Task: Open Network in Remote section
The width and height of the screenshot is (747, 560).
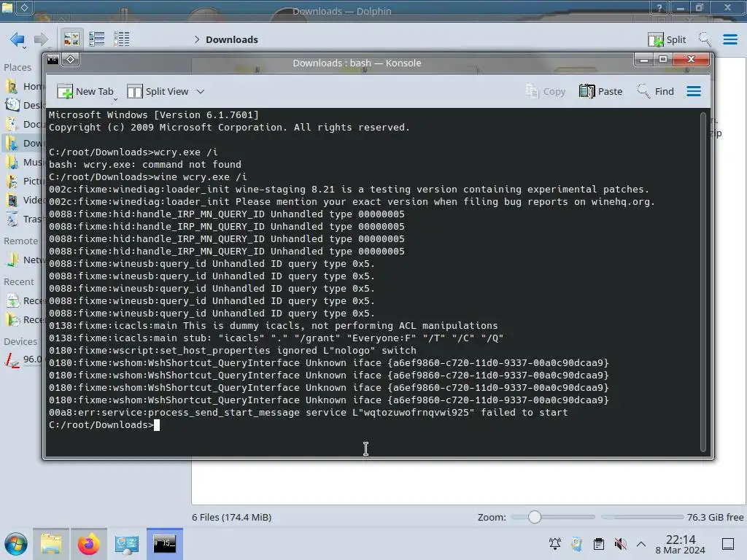Action: click(24, 260)
